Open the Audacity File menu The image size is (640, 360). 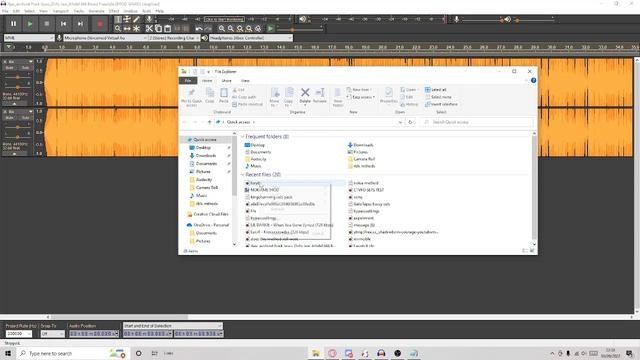pos(5,11)
